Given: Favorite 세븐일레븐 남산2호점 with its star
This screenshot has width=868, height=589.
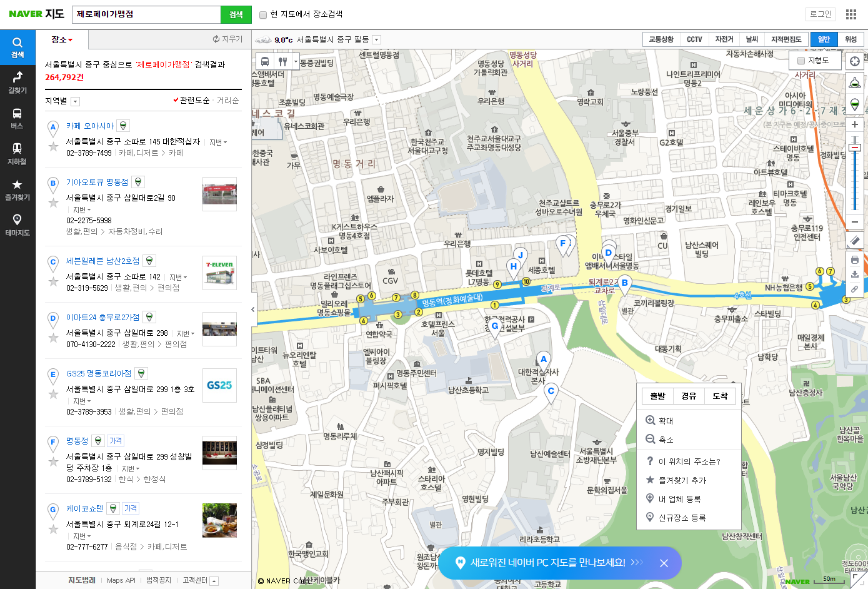Looking at the screenshot, I should [54, 281].
